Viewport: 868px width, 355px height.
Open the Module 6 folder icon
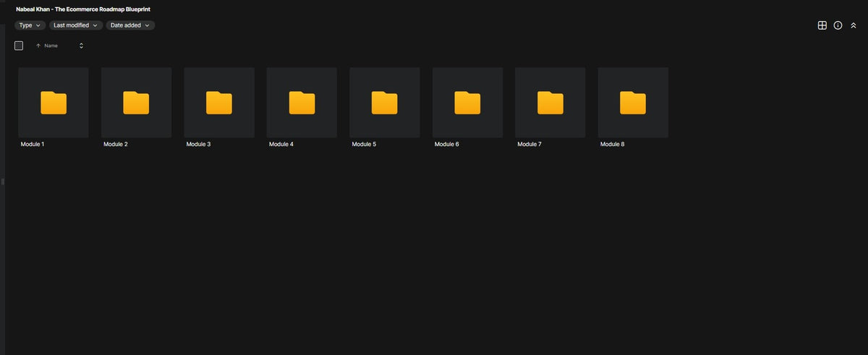467,103
